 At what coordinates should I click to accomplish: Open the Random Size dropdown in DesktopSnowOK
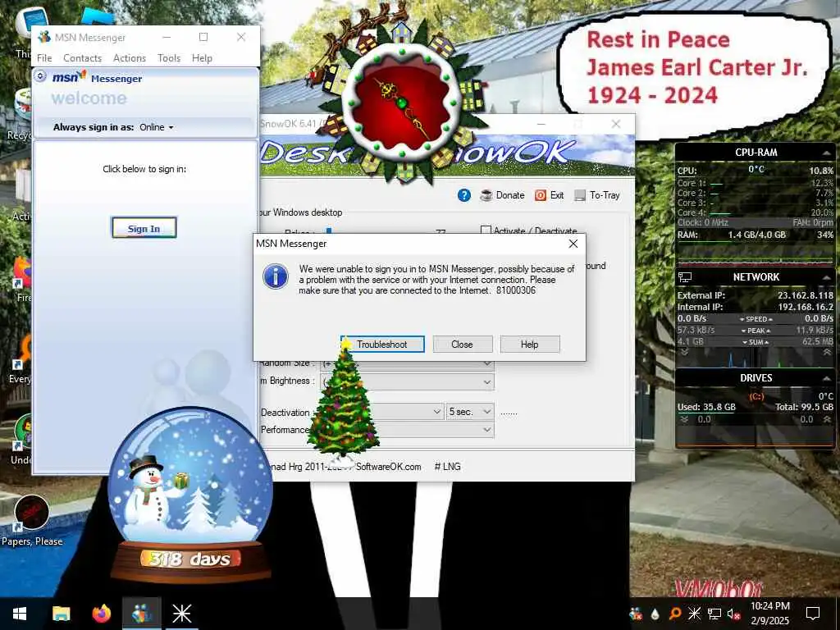[487, 363]
